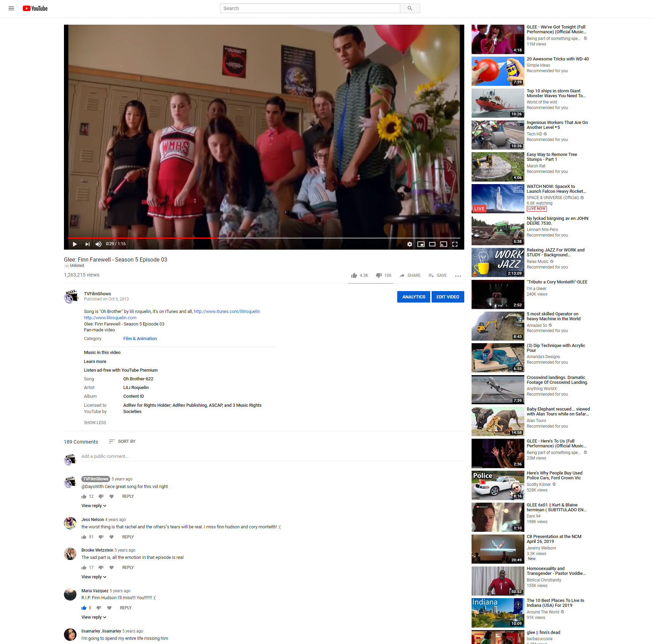The image size is (654, 644).
Task: Seek in the video progress bar
Action: pyautogui.click(x=264, y=238)
